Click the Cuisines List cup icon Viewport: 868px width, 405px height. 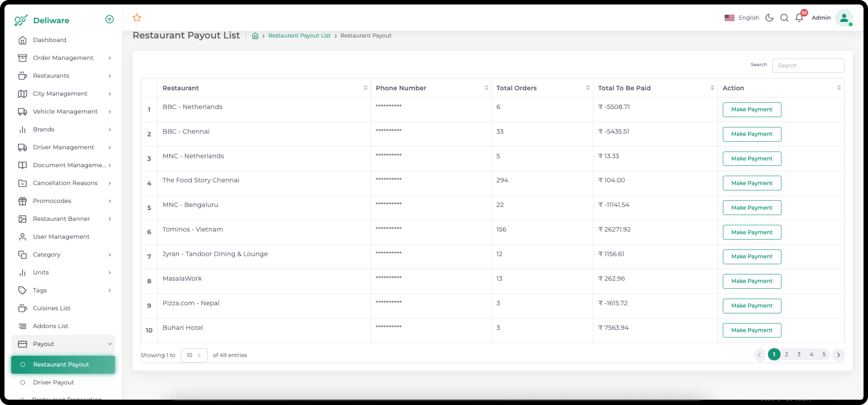click(x=22, y=308)
